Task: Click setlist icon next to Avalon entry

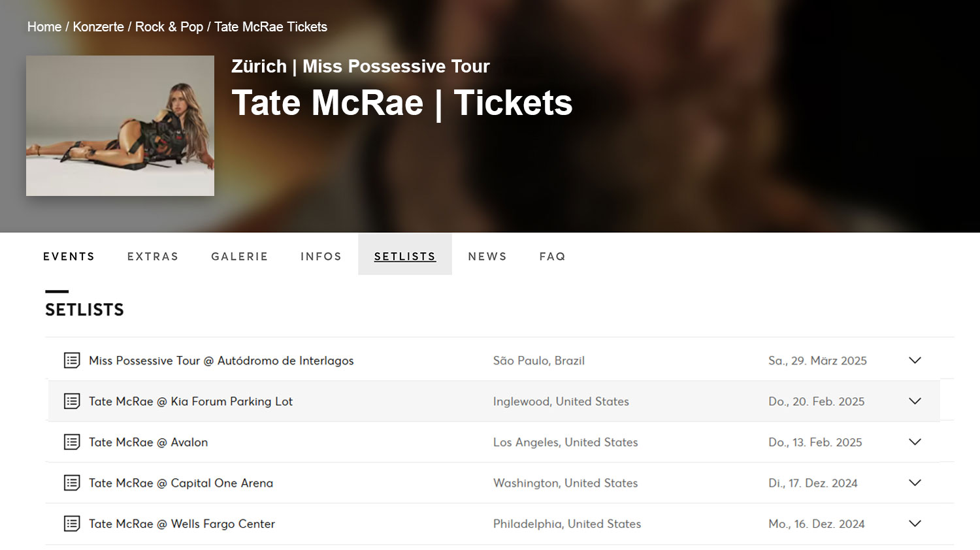Action: click(72, 442)
